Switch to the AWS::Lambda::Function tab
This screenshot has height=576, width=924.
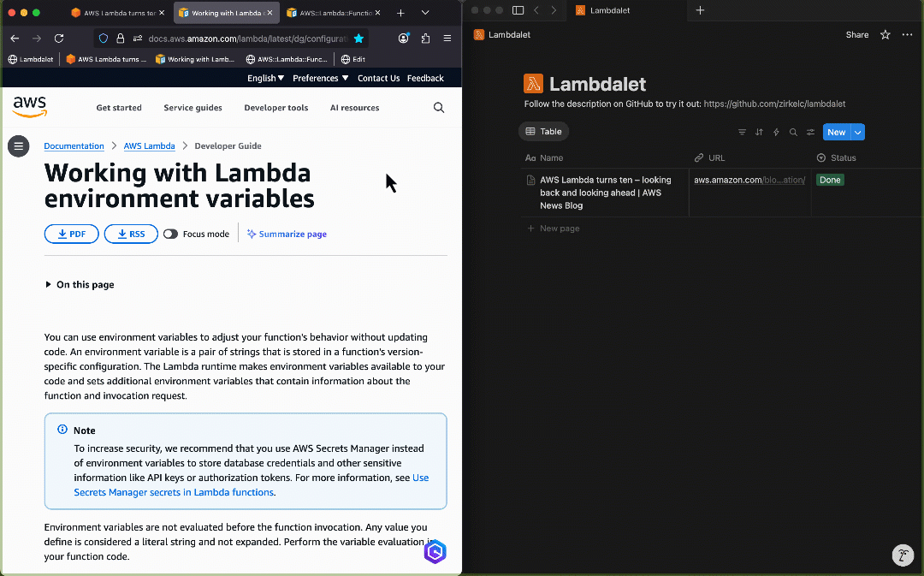pos(334,12)
